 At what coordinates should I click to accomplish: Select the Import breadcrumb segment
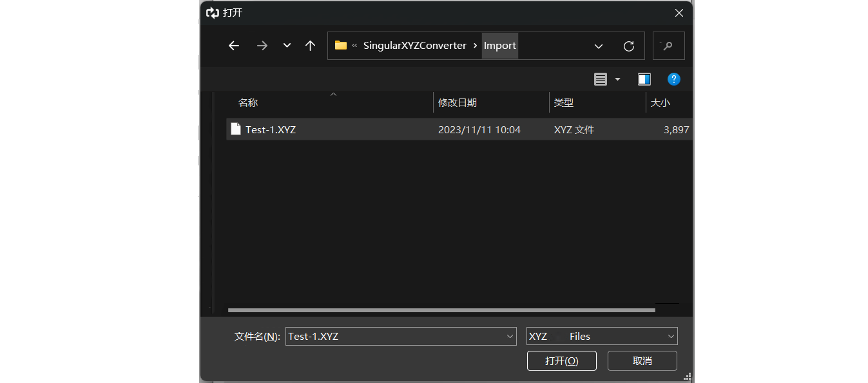tap(500, 46)
